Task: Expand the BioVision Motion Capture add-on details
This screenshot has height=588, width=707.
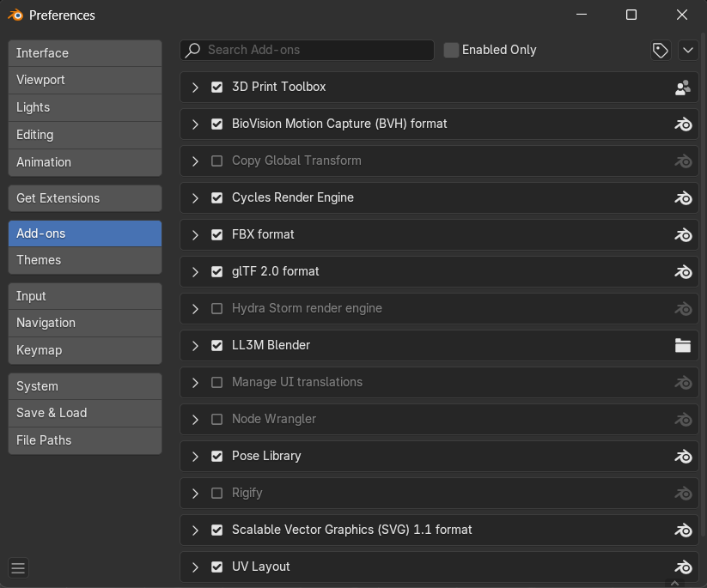Action: pyautogui.click(x=195, y=124)
